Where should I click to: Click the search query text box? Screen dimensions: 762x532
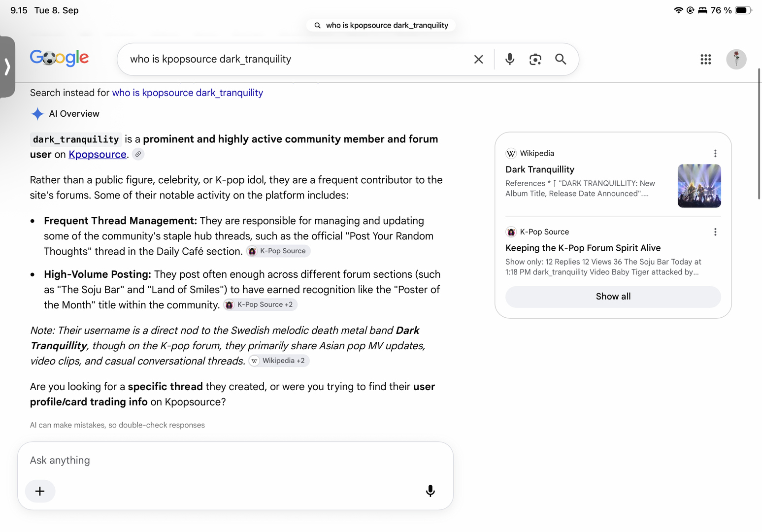296,59
